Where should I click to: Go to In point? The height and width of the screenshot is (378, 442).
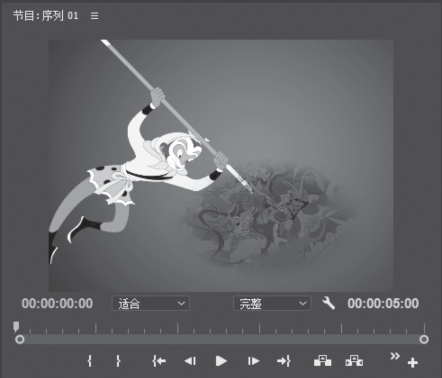(159, 361)
